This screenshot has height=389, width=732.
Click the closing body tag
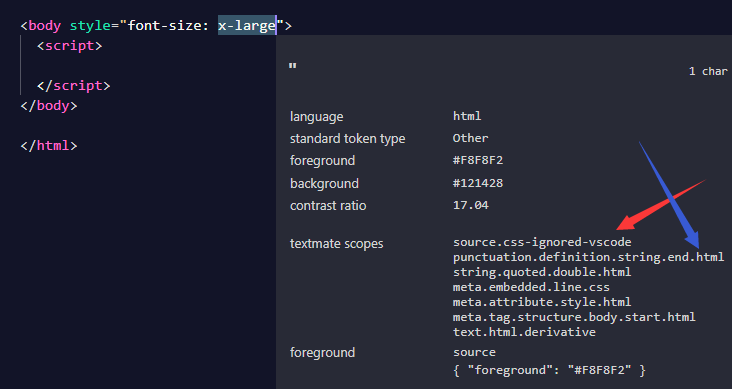[49, 106]
